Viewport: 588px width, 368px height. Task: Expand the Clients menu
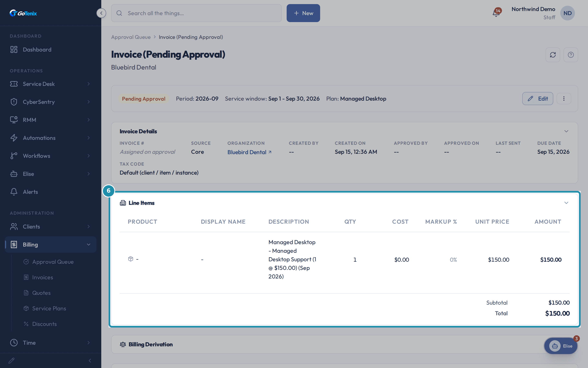[51, 227]
